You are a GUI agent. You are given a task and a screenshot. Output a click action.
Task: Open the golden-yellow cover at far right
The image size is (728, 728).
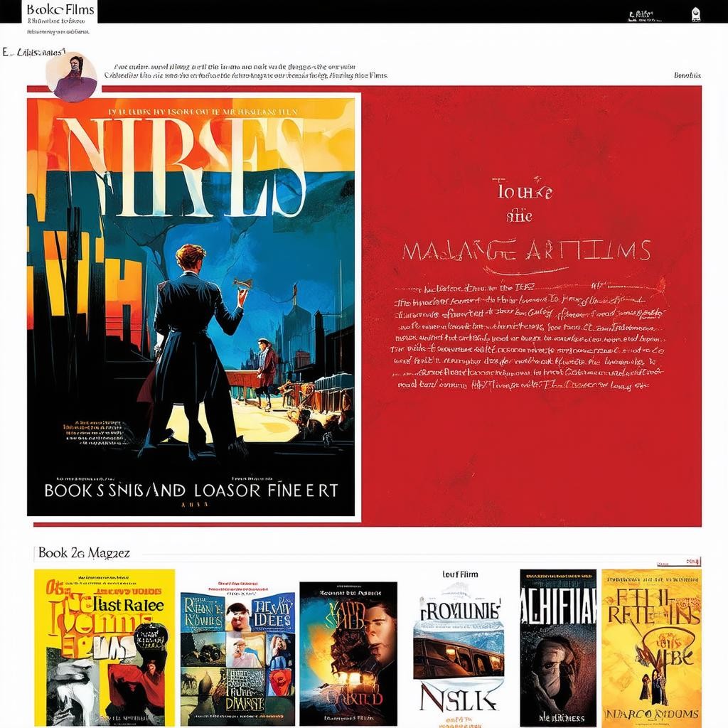tap(651, 646)
